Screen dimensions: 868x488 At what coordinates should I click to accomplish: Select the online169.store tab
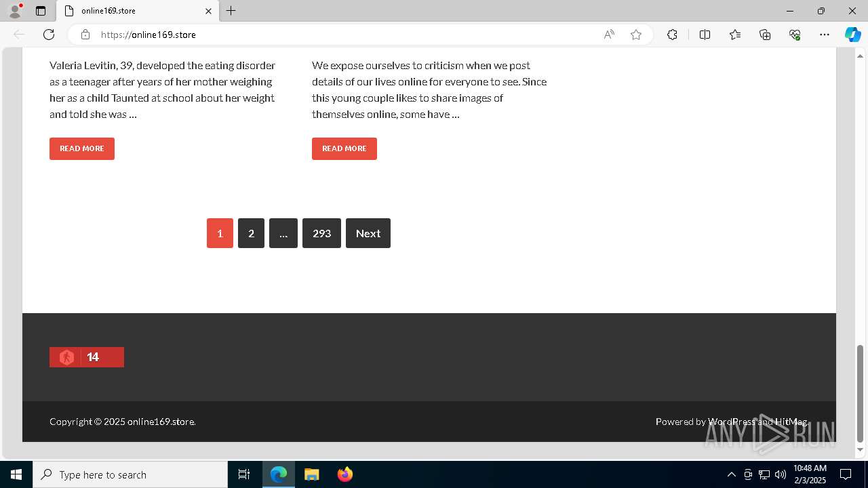click(138, 11)
